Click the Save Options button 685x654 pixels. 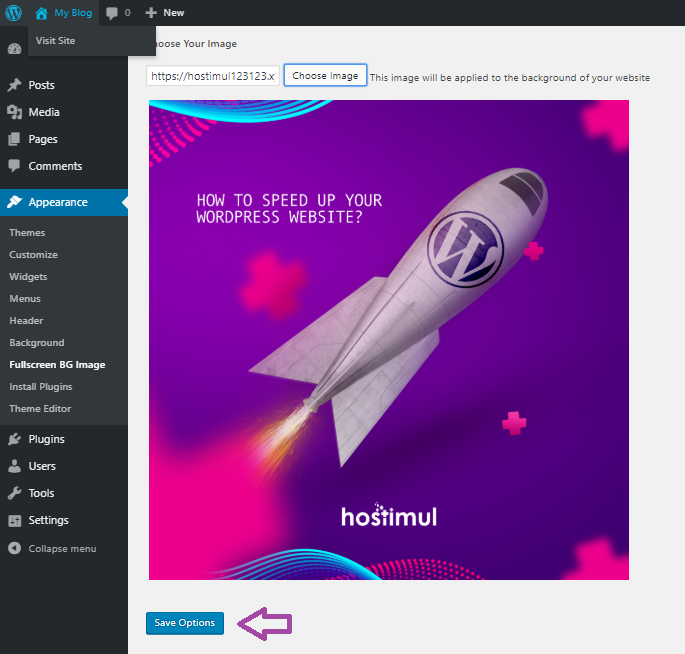184,623
